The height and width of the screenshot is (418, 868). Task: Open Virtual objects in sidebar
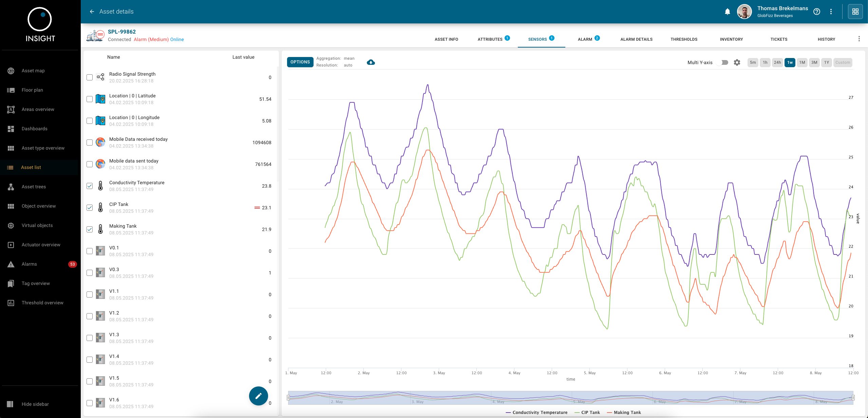coord(37,225)
